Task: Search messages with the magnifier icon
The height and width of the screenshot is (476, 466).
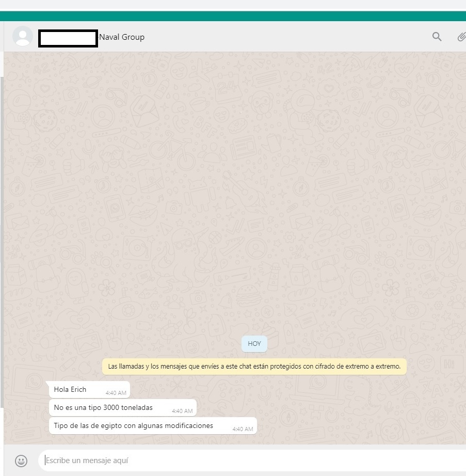Action: [437, 37]
